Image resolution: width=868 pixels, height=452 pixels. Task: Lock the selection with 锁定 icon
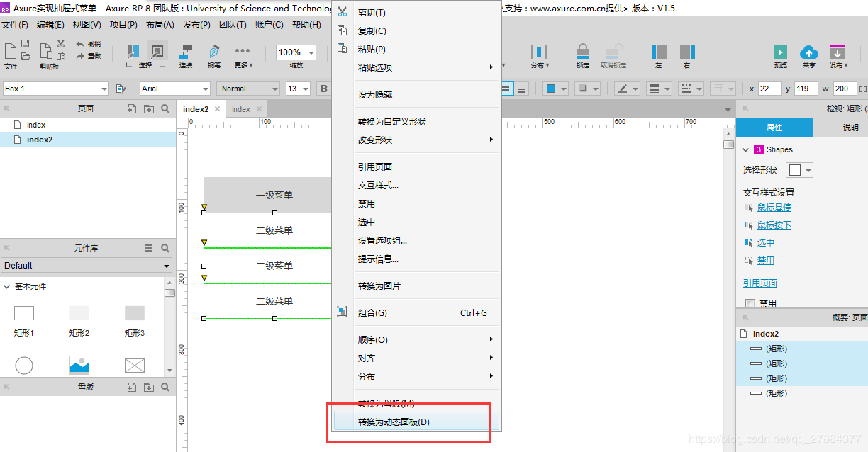[583, 53]
